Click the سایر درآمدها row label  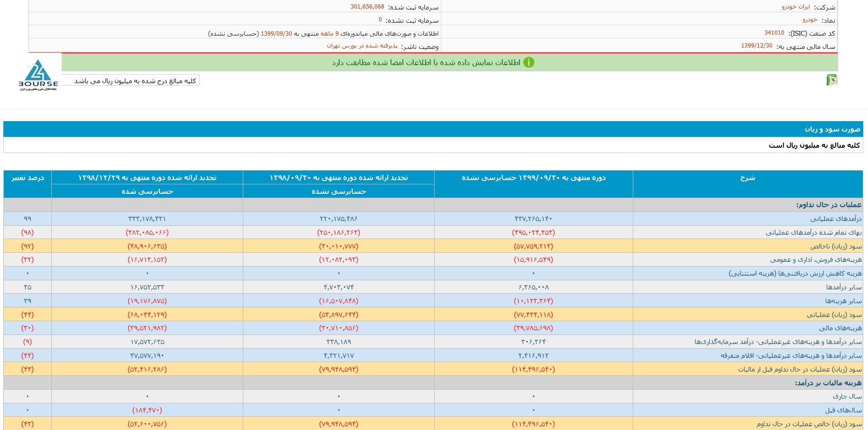click(844, 287)
